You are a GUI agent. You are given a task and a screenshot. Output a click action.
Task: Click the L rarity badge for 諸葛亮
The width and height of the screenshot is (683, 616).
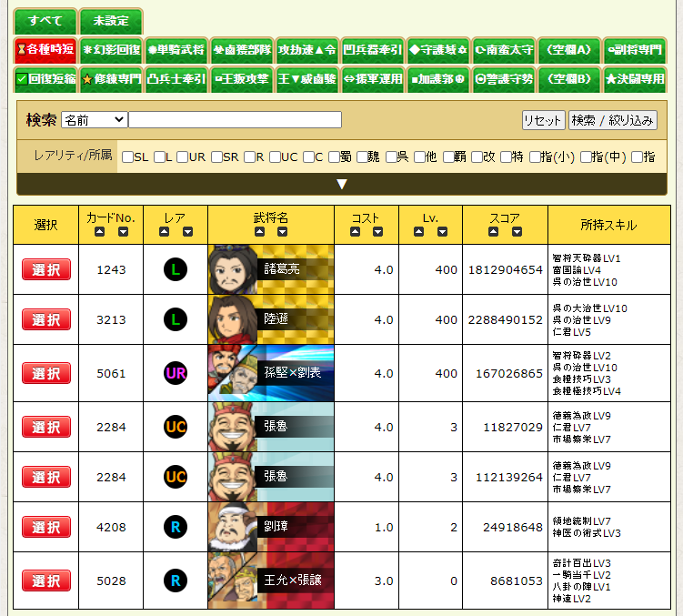click(176, 269)
